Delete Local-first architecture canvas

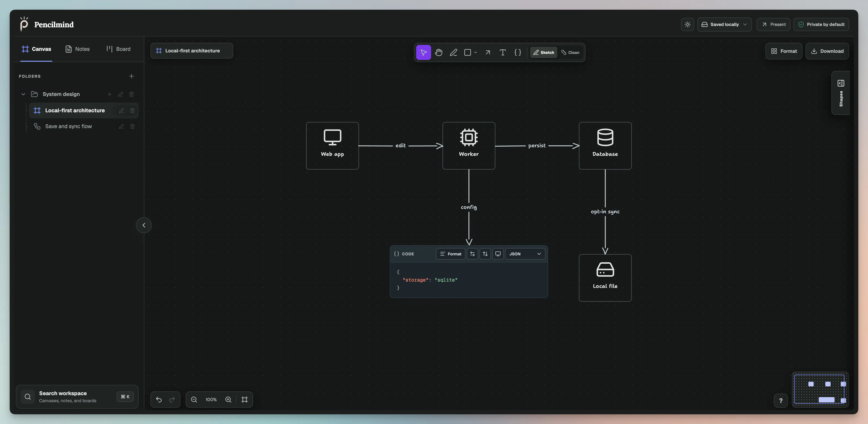tap(132, 110)
